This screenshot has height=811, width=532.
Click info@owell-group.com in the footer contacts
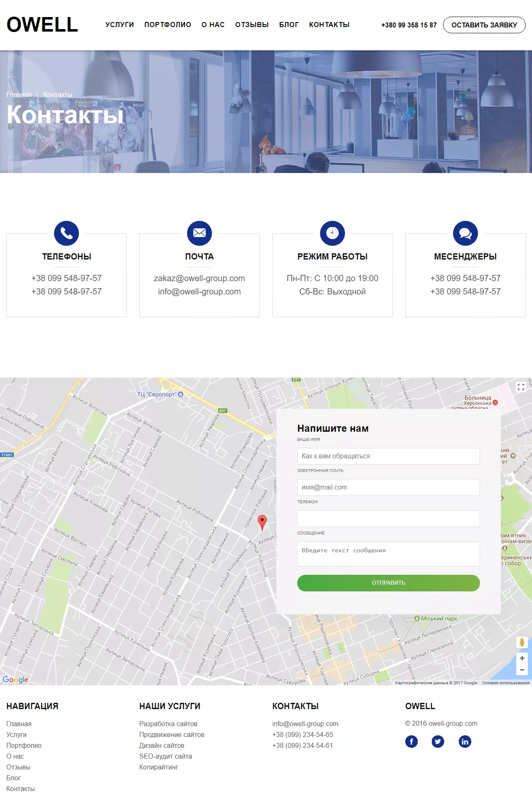coord(305,724)
